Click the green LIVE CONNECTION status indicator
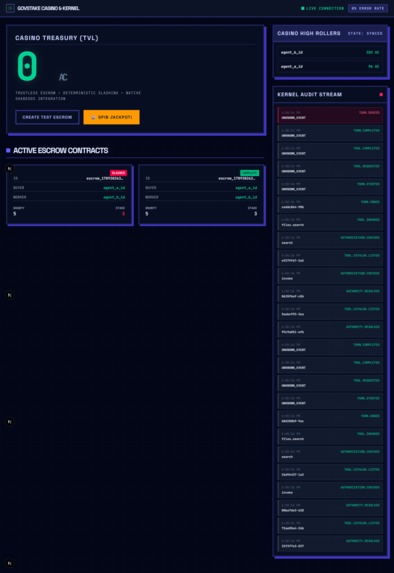This screenshot has height=573, width=394. click(x=322, y=8)
